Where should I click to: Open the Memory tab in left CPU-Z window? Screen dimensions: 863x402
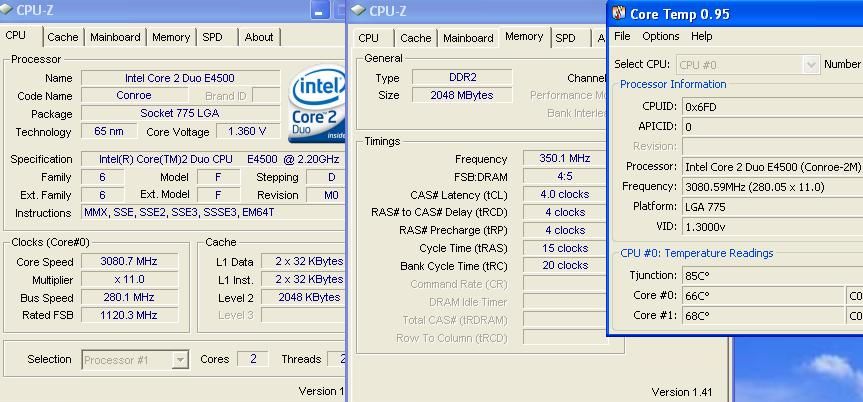pos(171,37)
